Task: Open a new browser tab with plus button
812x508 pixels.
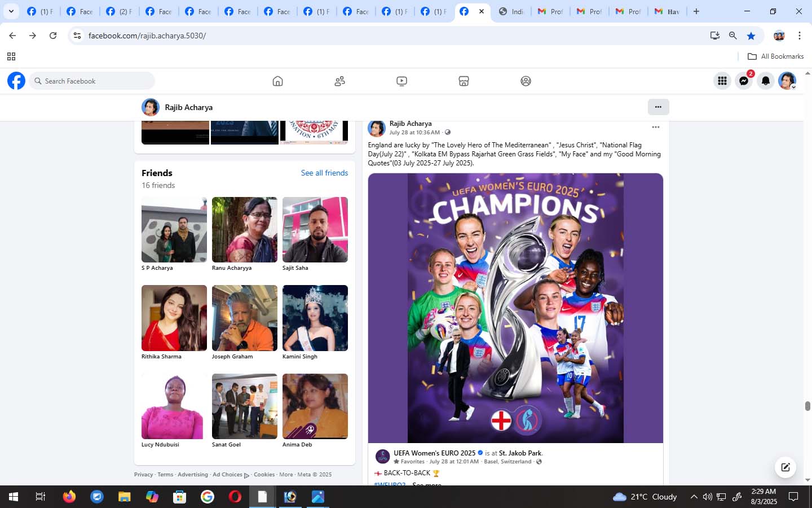Action: tap(696, 11)
